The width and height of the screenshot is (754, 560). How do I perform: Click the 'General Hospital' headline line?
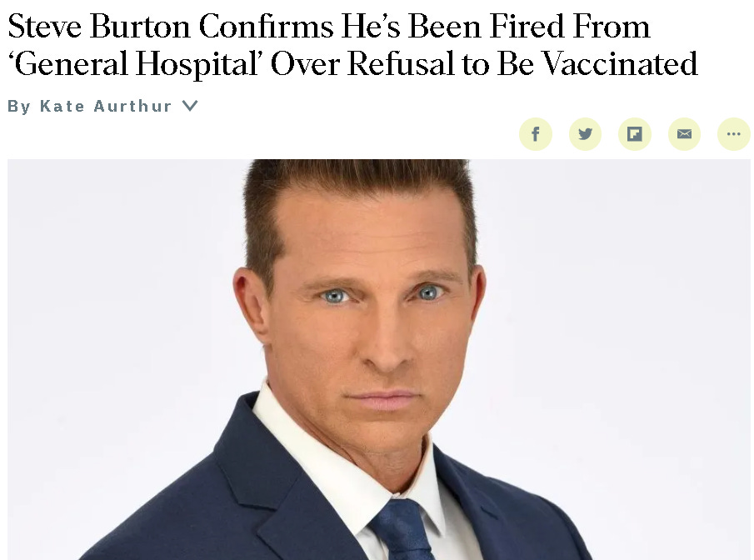tap(352, 63)
